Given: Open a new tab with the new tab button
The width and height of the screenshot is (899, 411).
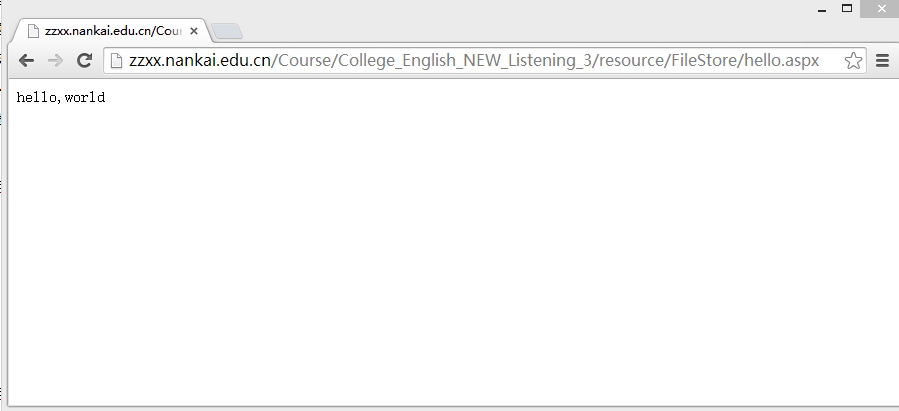Looking at the screenshot, I should (x=227, y=32).
